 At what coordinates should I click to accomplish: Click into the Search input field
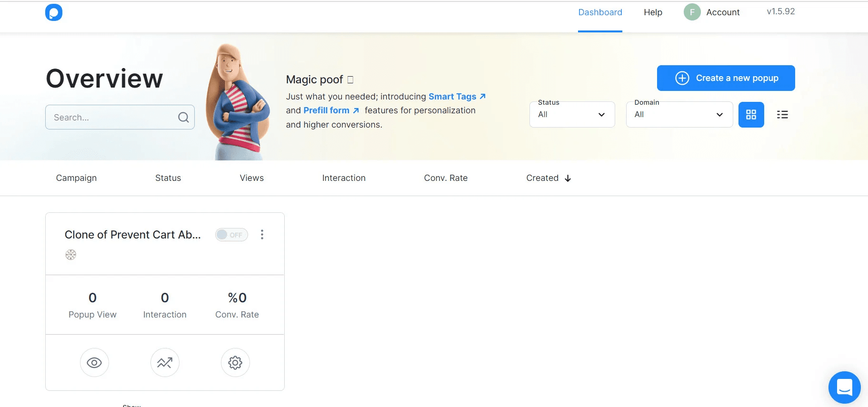112,118
